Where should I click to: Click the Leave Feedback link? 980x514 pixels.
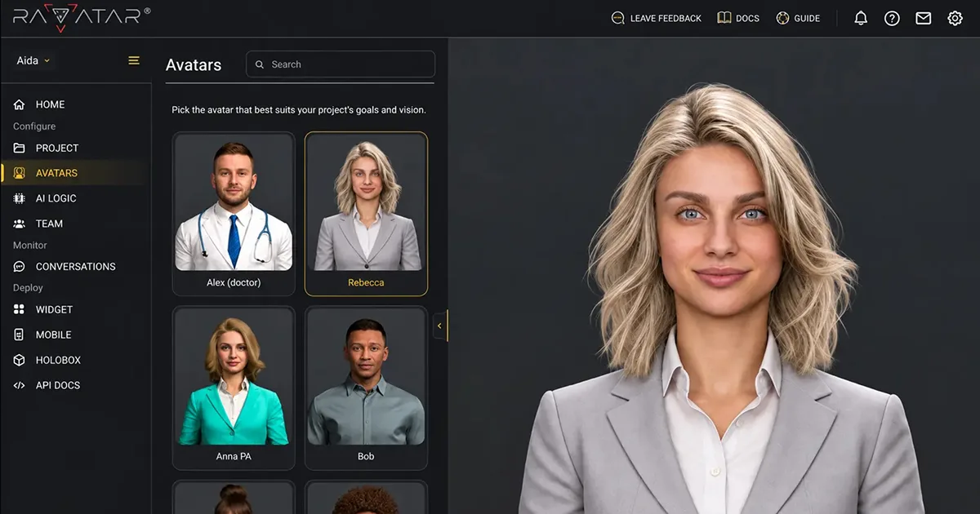point(666,19)
